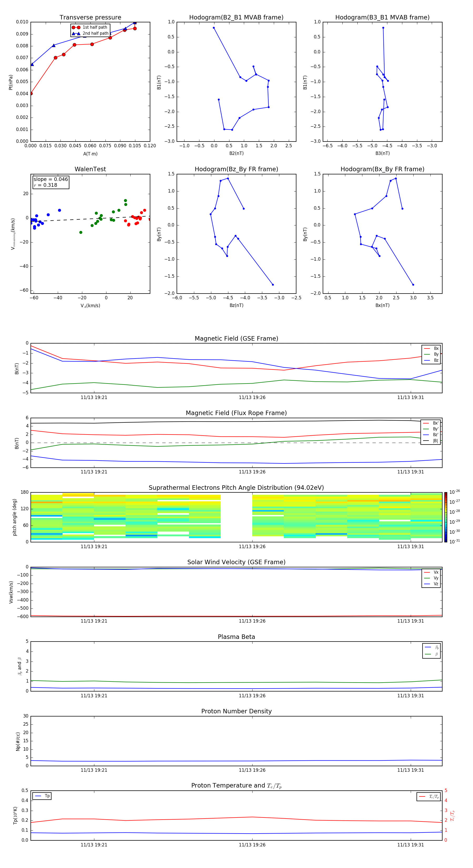Click the −600 tick on Solar Wind Velocity axis
The width and height of the screenshot is (473, 868).
pyautogui.click(x=23, y=617)
